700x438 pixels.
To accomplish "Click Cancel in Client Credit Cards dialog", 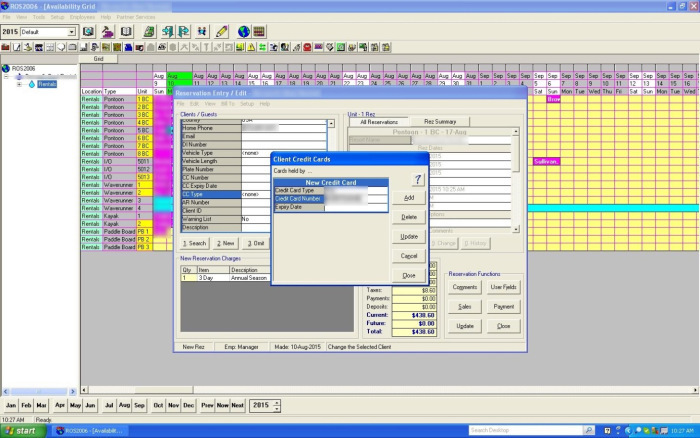I will click(408, 255).
